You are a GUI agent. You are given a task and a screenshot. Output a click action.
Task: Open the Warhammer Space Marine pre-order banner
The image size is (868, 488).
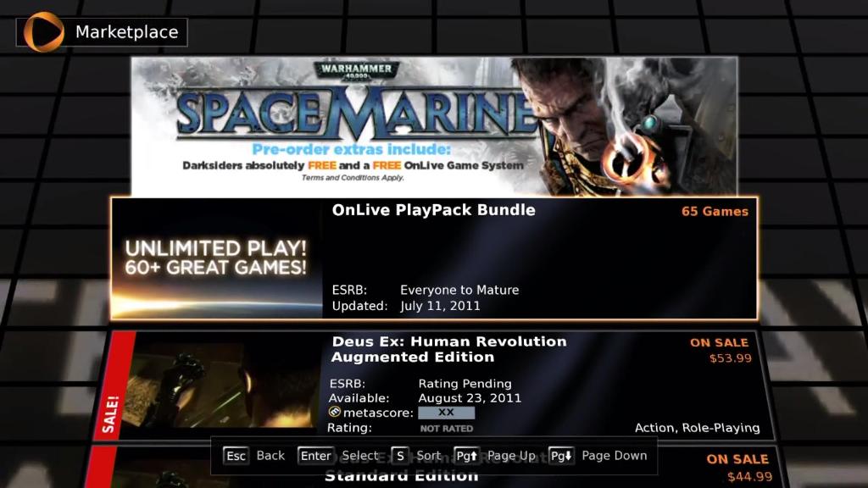[x=435, y=127]
